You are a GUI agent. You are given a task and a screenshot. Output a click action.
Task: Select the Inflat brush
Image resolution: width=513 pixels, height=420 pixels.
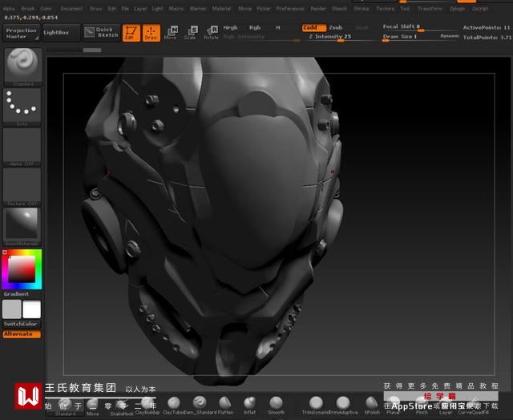coord(250,404)
